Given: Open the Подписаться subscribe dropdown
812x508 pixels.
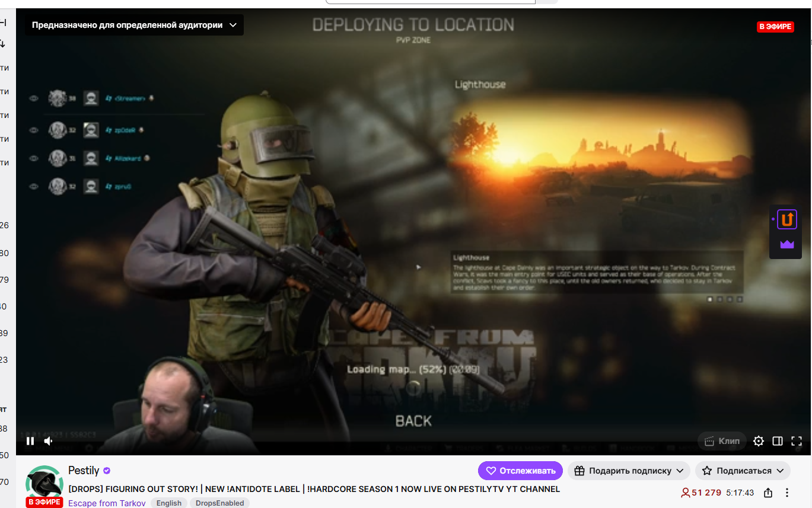Looking at the screenshot, I should tap(743, 471).
